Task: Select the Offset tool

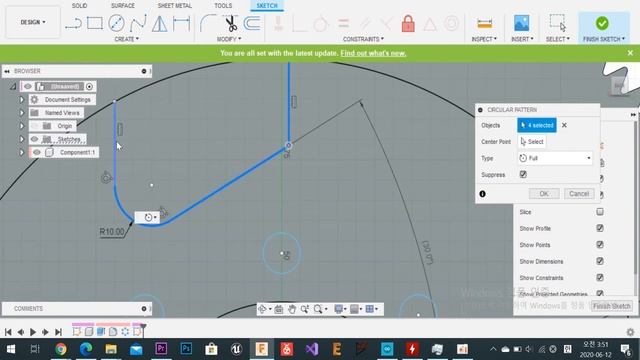Action: point(252,23)
